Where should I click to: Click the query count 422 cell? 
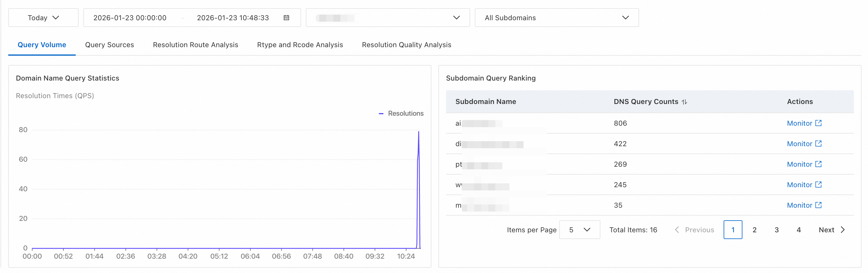[620, 144]
